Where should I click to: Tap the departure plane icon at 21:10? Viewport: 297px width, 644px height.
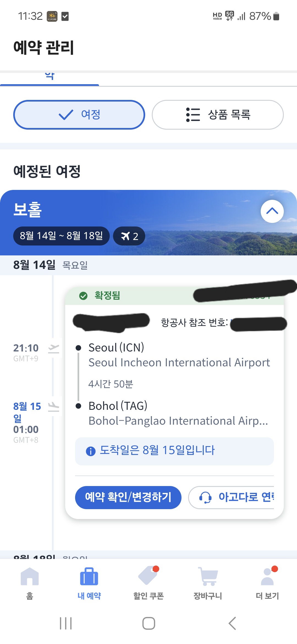(54, 348)
